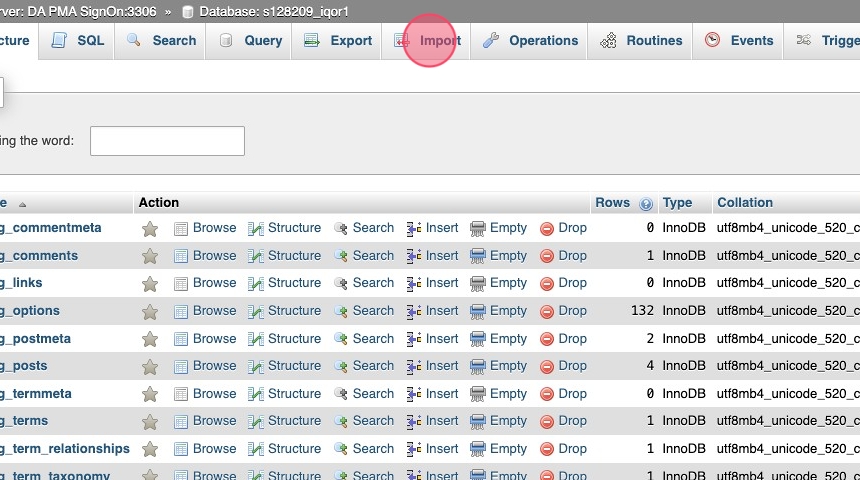Viewport: 860px width, 480px height.
Task: Open the Export tab
Action: 338,41
